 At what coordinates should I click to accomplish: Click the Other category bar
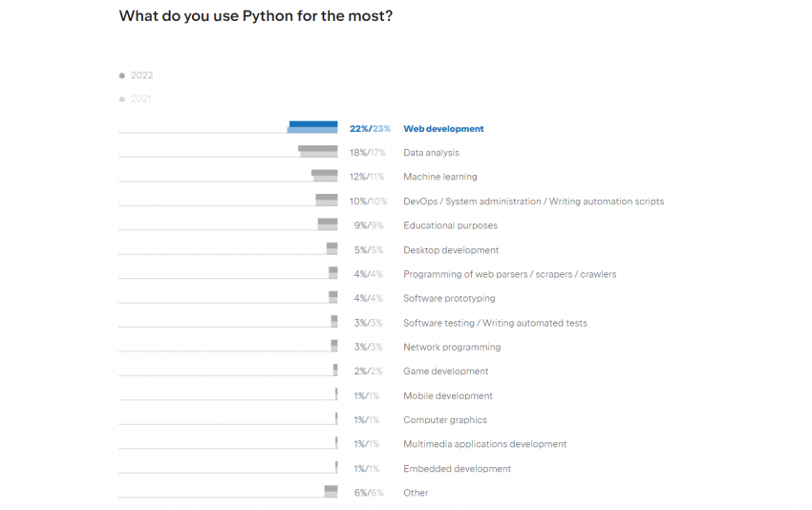331,492
